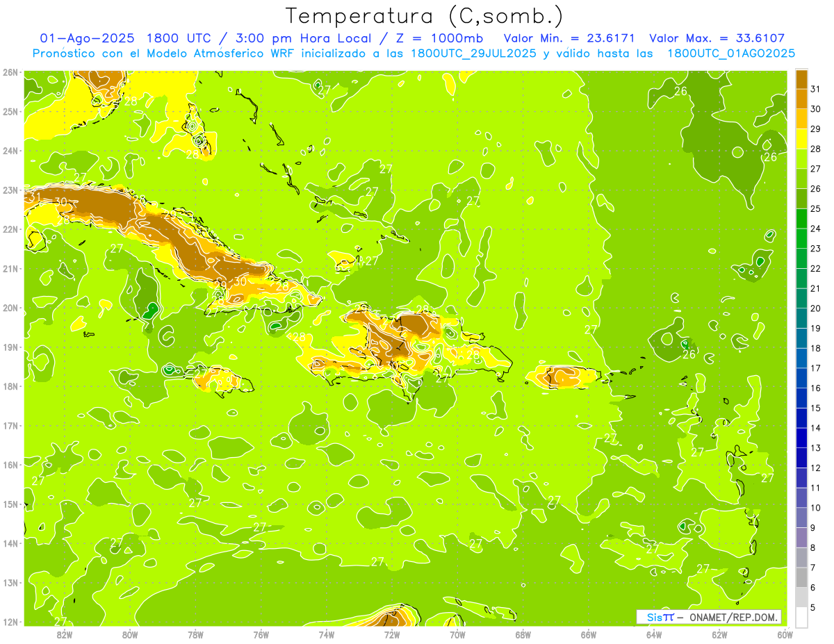834x644 pixels.
Task: Click the valid-until time "1800UTC_01AGO2025"
Action: [731, 53]
